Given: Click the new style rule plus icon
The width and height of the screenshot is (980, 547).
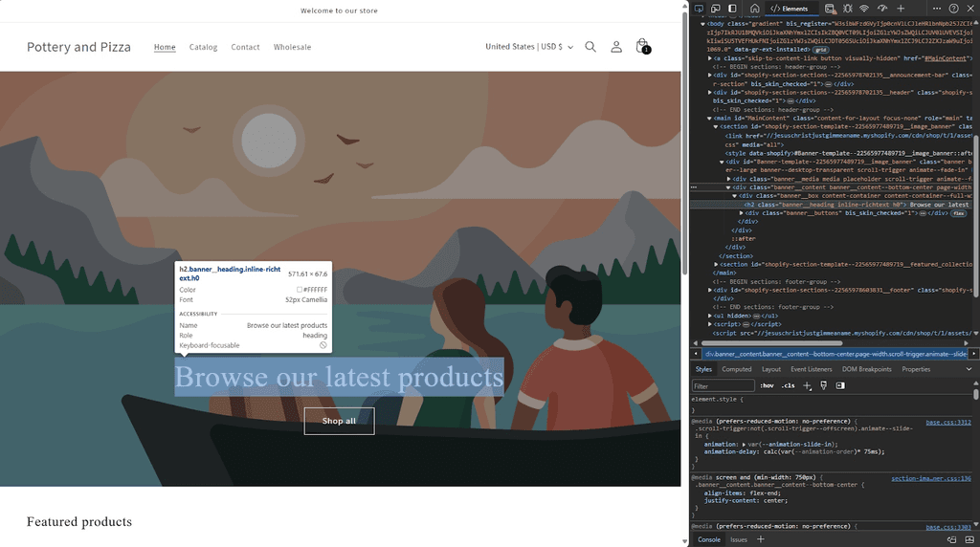Looking at the screenshot, I should click(807, 386).
